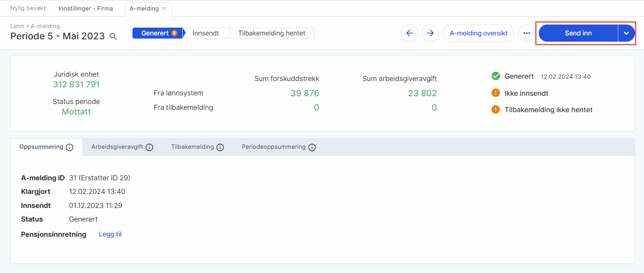The width and height of the screenshot is (644, 273).
Task: Click the Lønn breadcrumb link
Action: (17, 26)
